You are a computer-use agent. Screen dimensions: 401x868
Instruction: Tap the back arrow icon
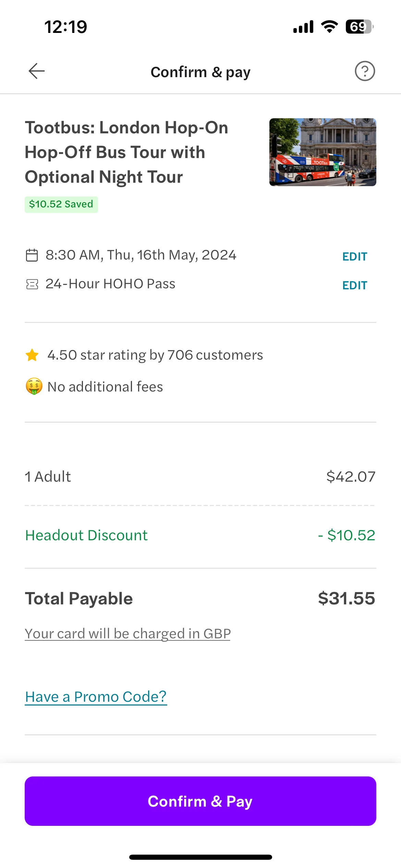coord(37,71)
